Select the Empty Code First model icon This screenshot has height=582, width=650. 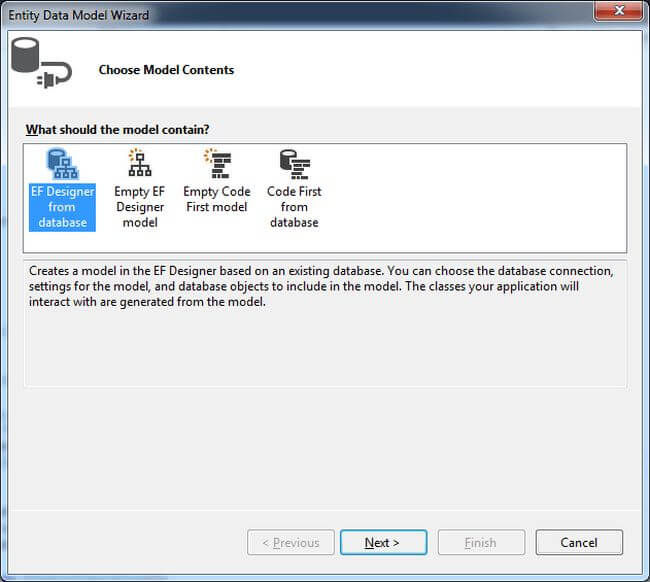[217, 163]
